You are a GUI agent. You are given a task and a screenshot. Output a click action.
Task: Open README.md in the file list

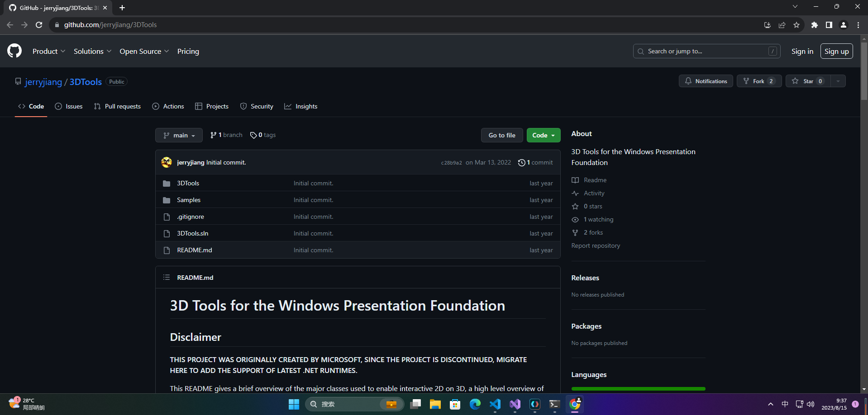195,250
